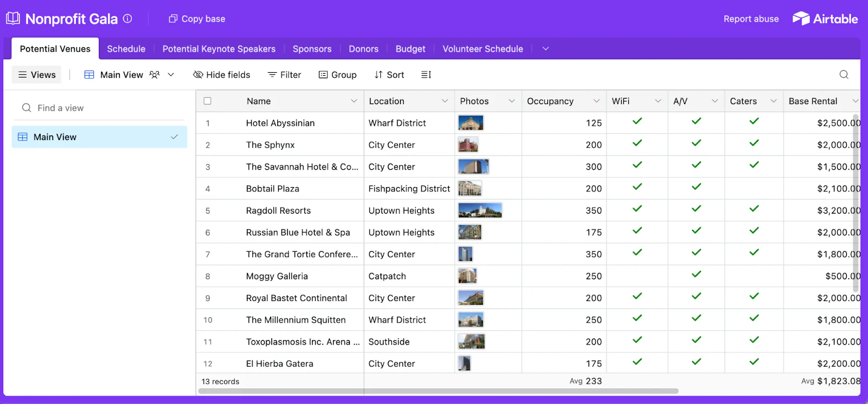This screenshot has width=868, height=404.
Task: Open Ragdoll Resorts photo thumbnail
Action: (x=480, y=210)
